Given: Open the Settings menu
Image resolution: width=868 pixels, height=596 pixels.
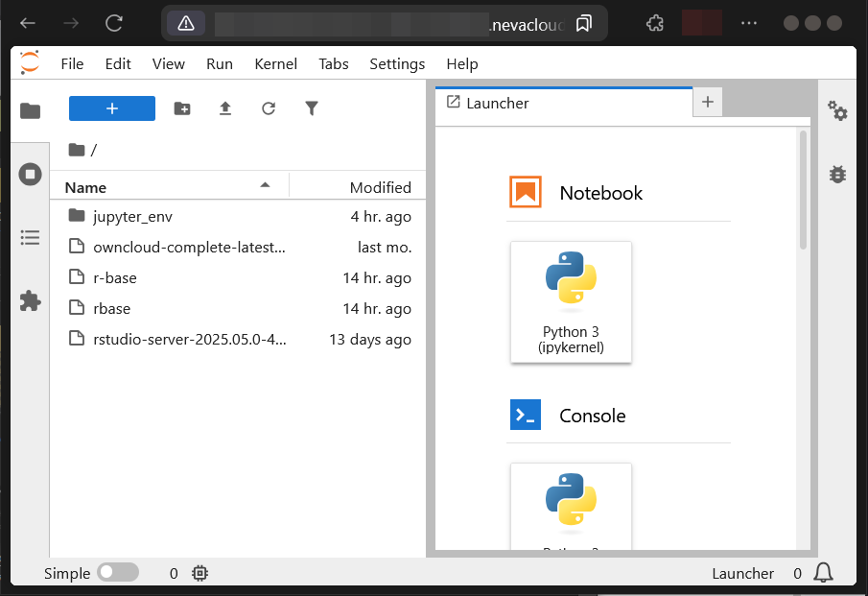Looking at the screenshot, I should (x=397, y=64).
